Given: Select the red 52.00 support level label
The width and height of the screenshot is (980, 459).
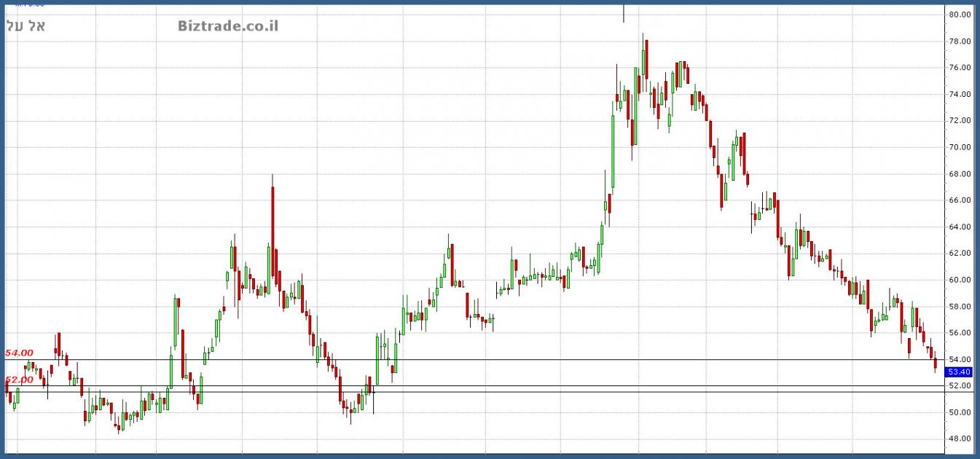Looking at the screenshot, I should [20, 380].
